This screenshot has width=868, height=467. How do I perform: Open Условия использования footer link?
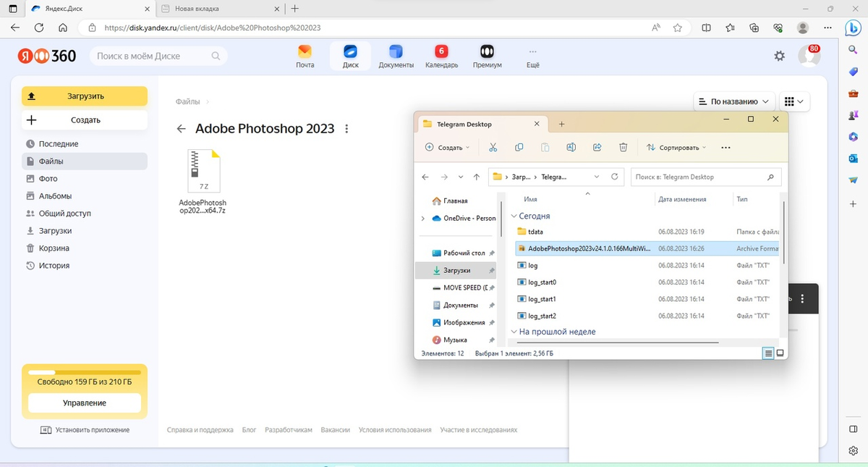395,430
